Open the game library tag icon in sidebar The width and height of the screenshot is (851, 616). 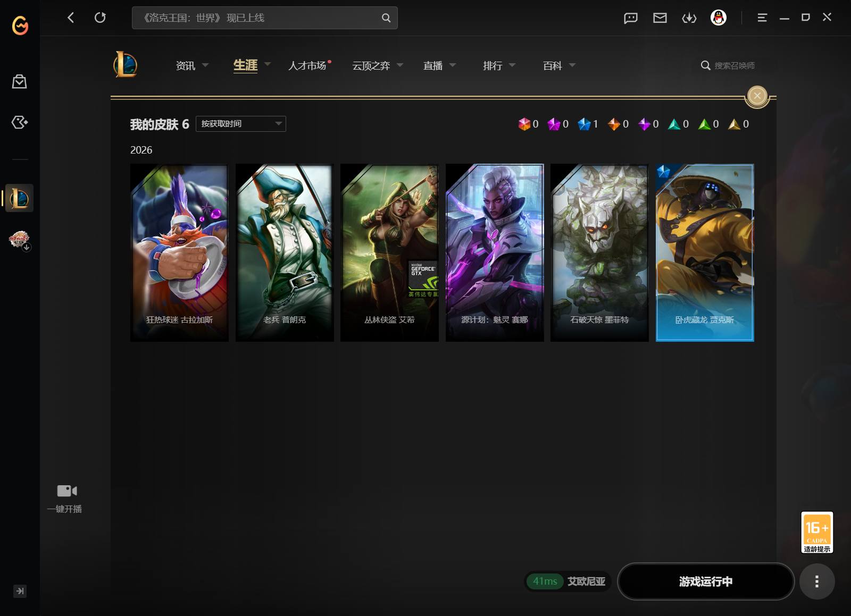[20, 122]
